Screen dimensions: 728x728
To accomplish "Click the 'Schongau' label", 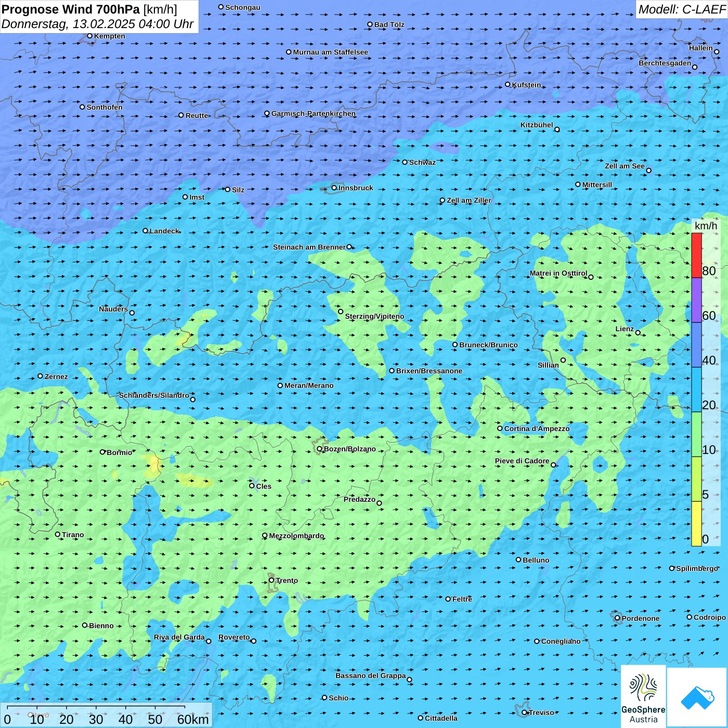I will 243,7.
